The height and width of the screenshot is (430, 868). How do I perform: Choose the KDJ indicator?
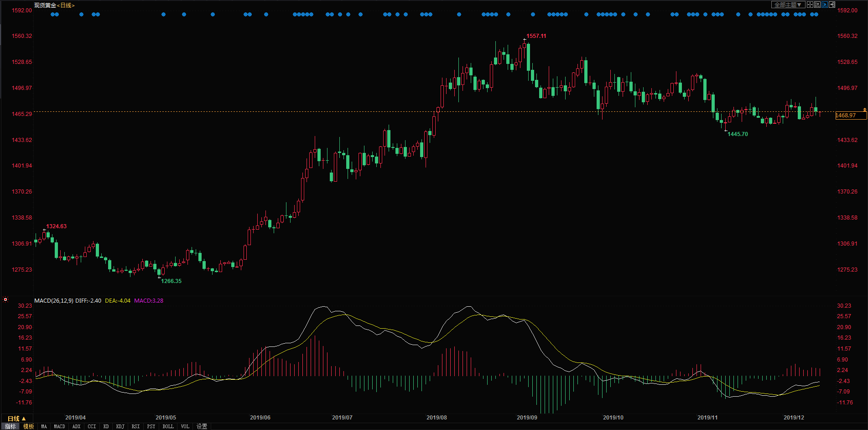pos(120,426)
